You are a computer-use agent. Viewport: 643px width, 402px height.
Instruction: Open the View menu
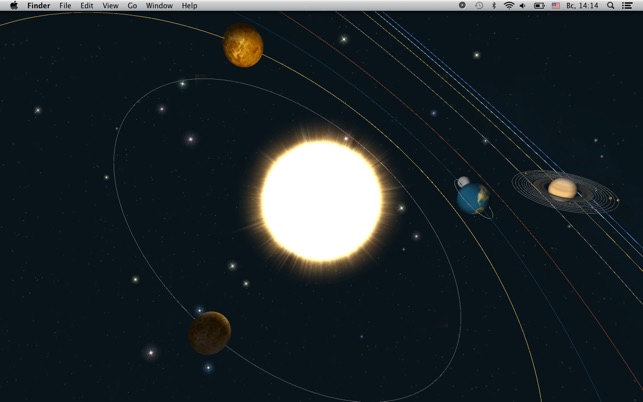(110, 6)
